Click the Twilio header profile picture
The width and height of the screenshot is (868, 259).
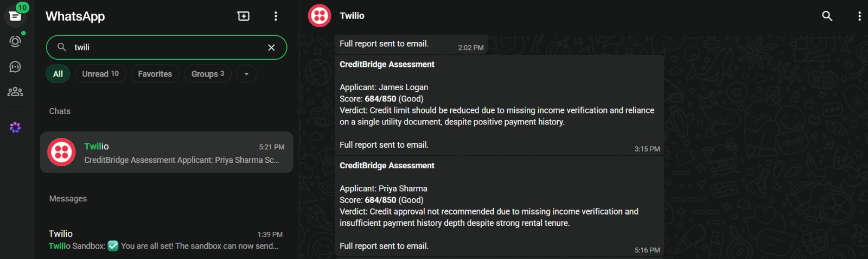point(320,16)
